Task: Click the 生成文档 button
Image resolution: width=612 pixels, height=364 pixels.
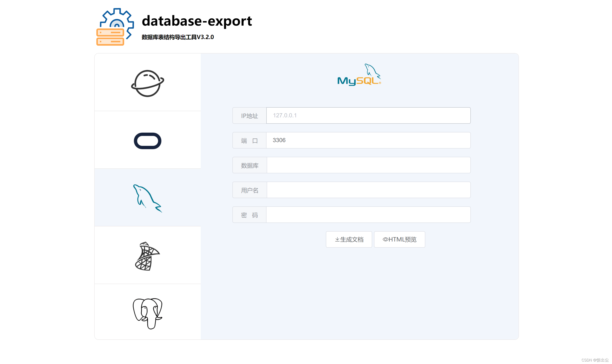Action: coord(349,239)
